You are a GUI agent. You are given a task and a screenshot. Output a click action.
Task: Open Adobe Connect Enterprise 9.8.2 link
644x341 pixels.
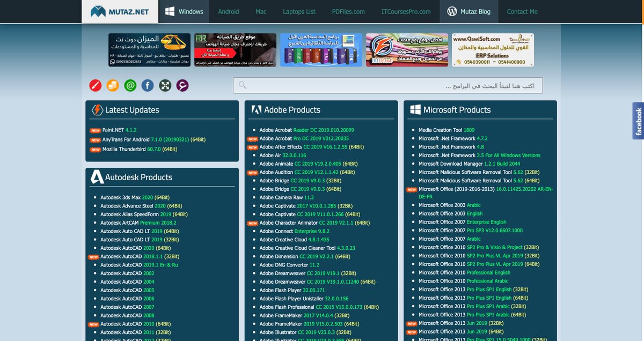click(x=295, y=231)
